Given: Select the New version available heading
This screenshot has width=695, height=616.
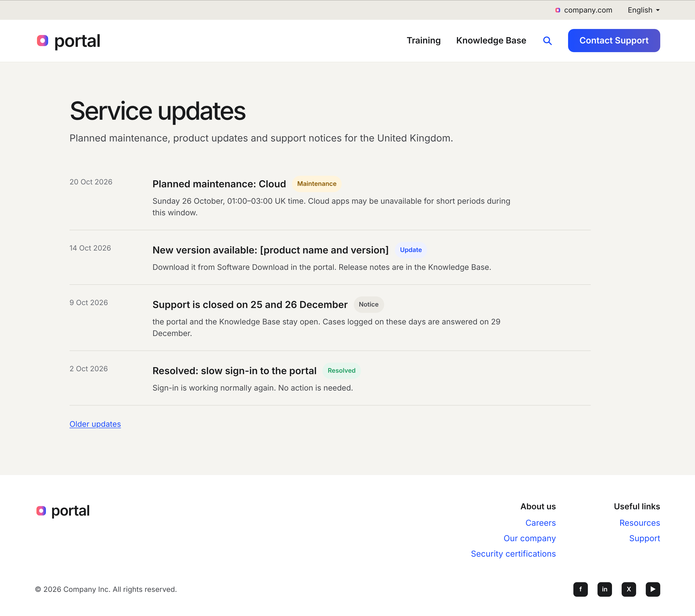Looking at the screenshot, I should 270,250.
